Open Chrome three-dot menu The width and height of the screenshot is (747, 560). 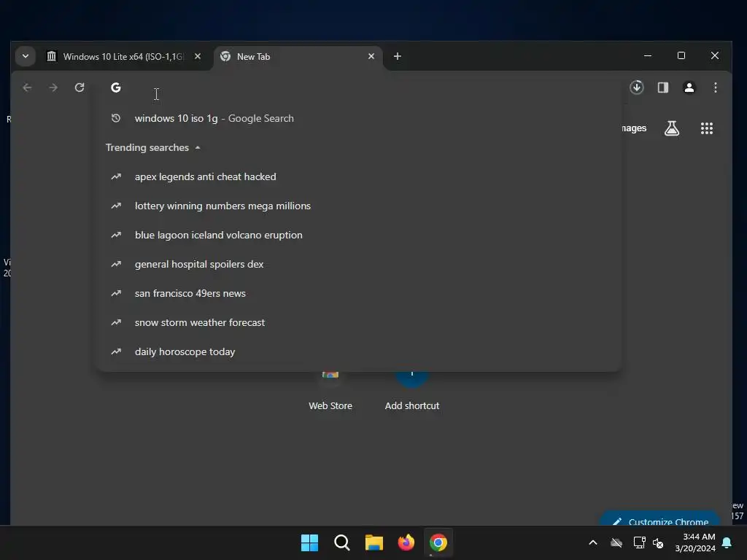(715, 87)
